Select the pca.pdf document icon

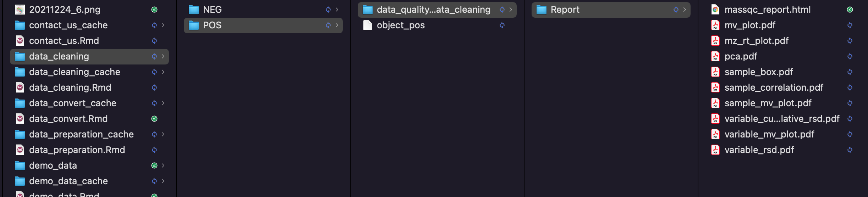tap(715, 56)
